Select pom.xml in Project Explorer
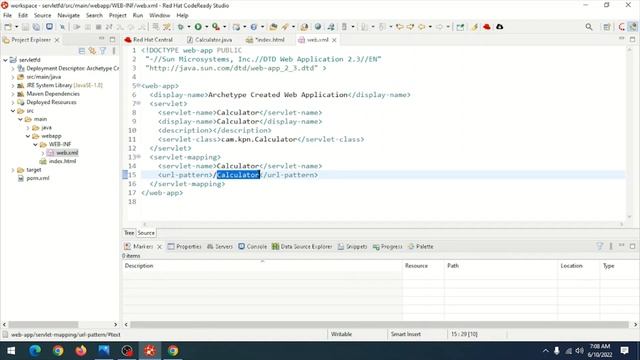Screen dimensions: 640x360 click(x=38, y=178)
